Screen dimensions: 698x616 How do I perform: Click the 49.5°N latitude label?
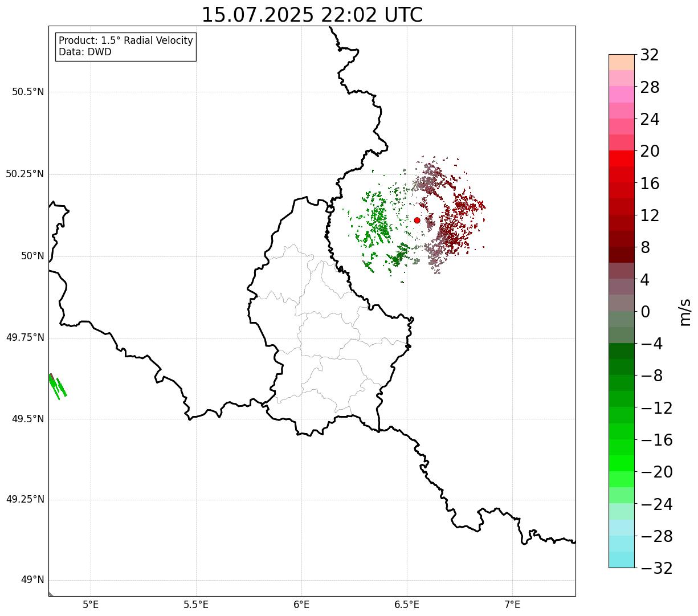(x=28, y=419)
